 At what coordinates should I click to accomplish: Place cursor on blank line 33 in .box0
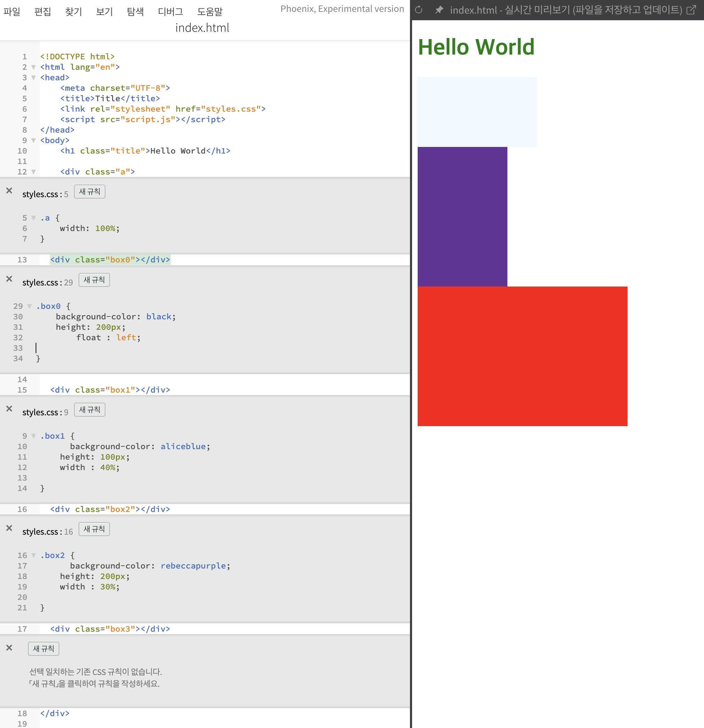[36, 348]
